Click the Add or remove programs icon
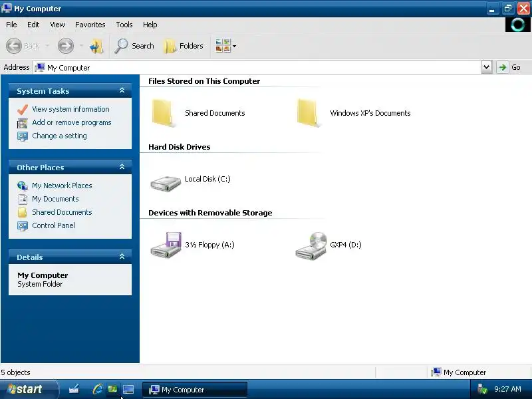Viewport: 532px width, 399px height. point(23,123)
